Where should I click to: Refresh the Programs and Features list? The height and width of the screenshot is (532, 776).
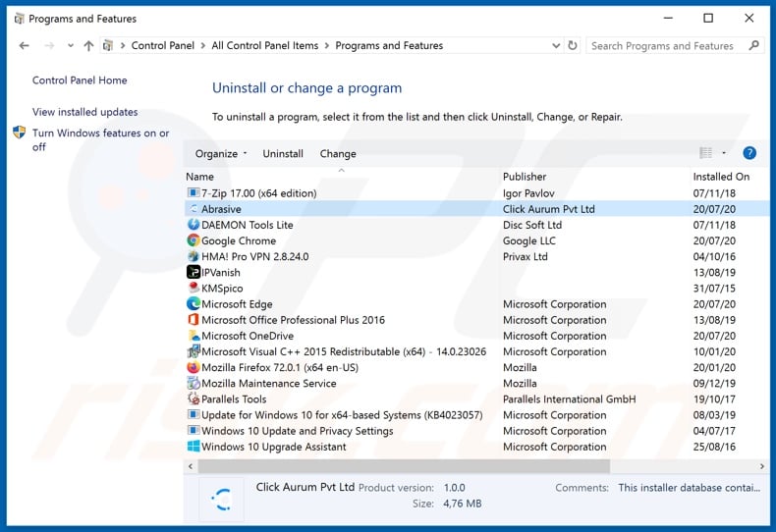click(x=573, y=45)
